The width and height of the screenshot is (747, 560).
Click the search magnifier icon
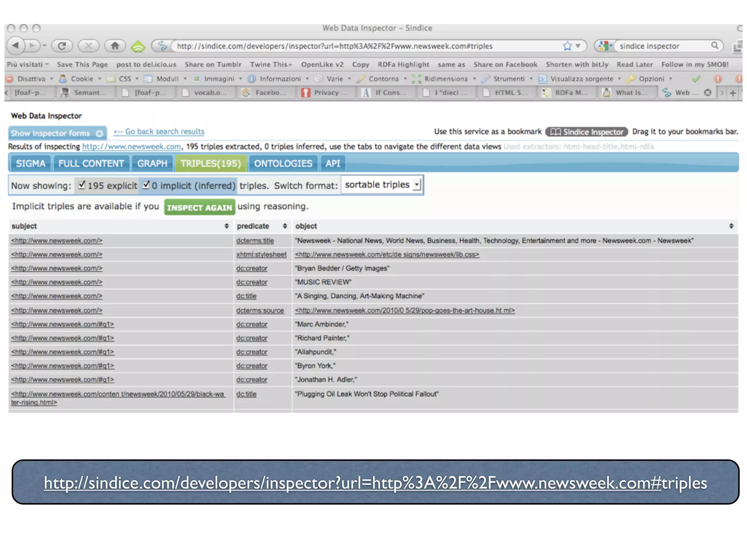[714, 46]
